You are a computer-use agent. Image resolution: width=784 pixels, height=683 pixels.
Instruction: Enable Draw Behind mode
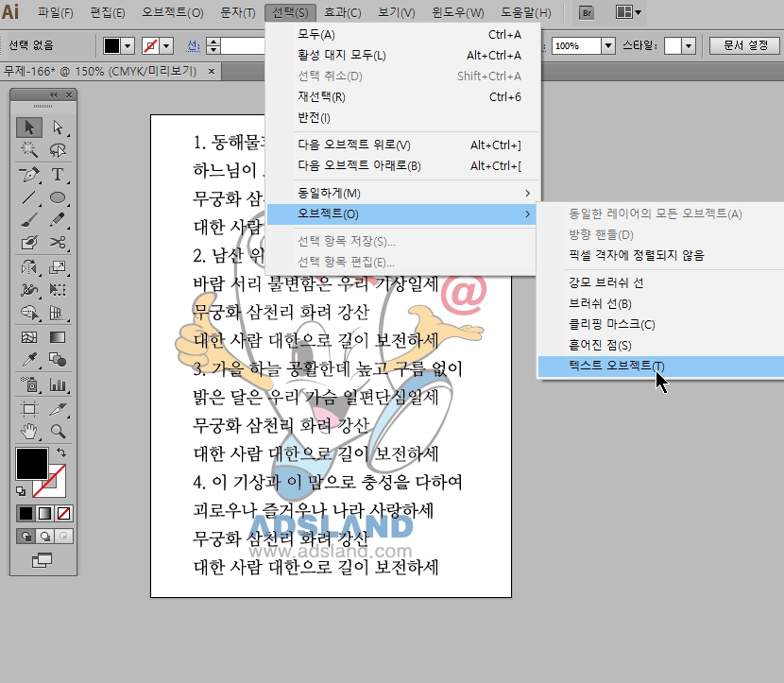pos(45,537)
